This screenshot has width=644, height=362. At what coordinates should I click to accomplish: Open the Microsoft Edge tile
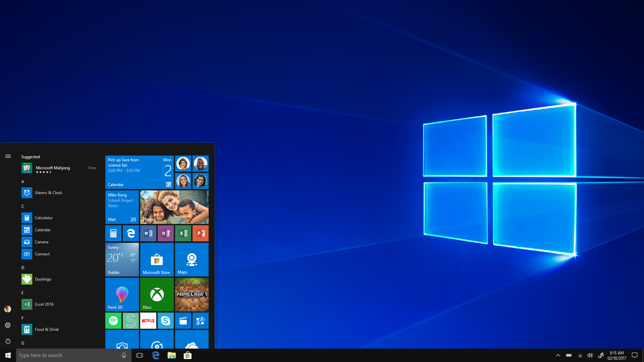pos(131,233)
